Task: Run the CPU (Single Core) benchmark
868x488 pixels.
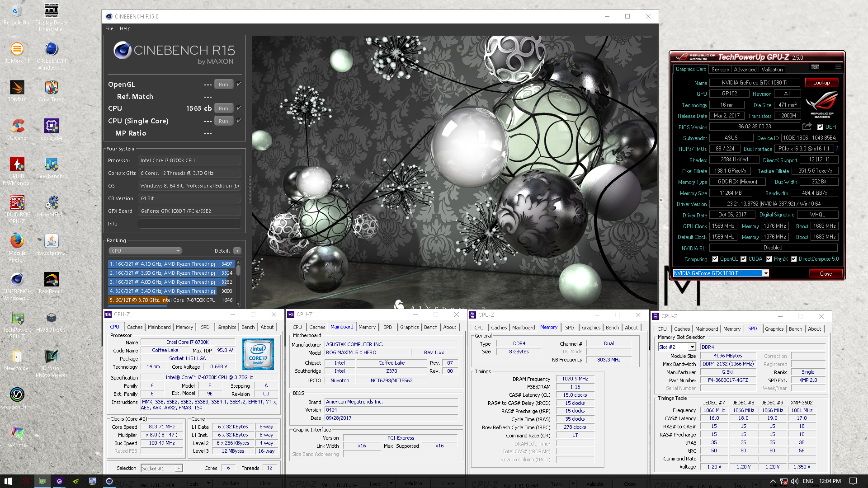Action: pos(223,121)
